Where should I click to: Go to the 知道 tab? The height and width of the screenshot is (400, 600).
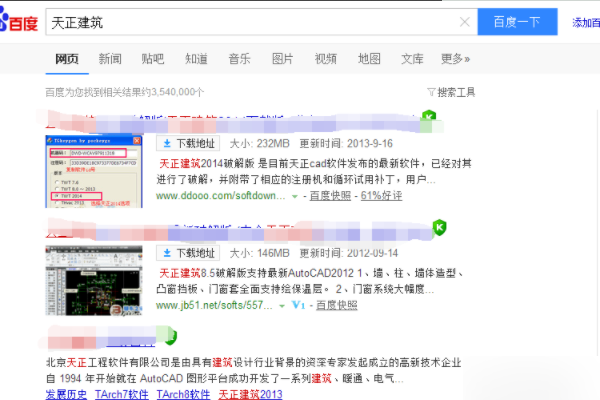click(196, 59)
